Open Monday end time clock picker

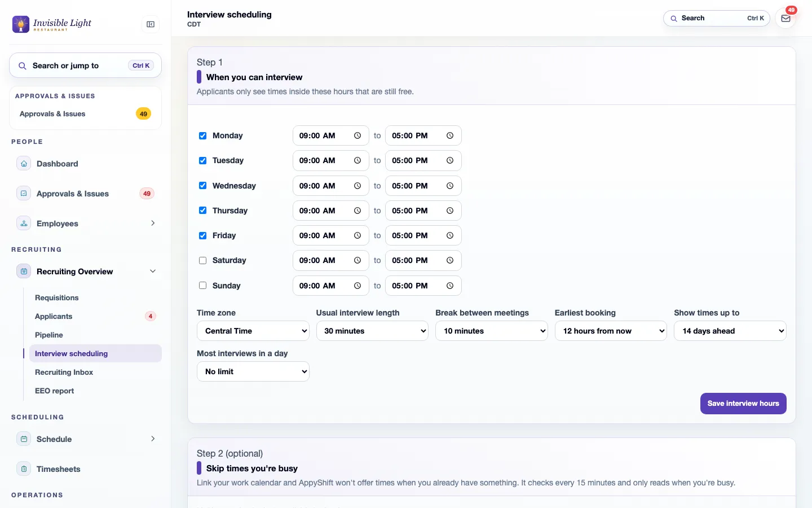[x=450, y=135]
